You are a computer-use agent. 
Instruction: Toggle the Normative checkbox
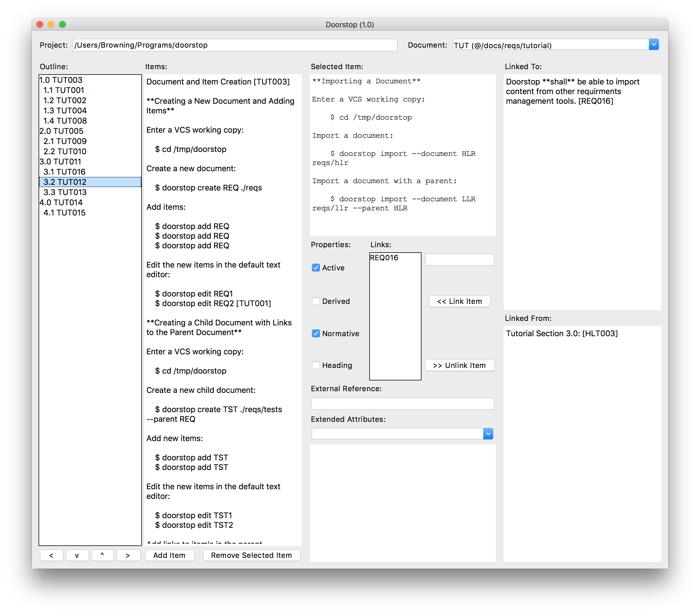point(316,333)
